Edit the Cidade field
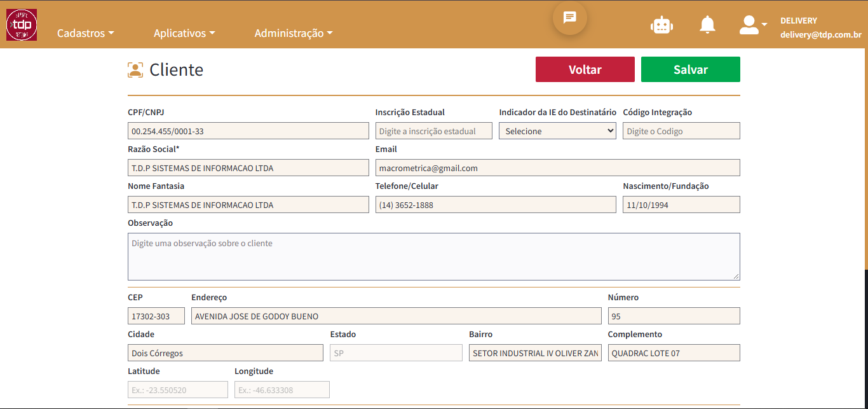The width and height of the screenshot is (868, 409). 226,353
